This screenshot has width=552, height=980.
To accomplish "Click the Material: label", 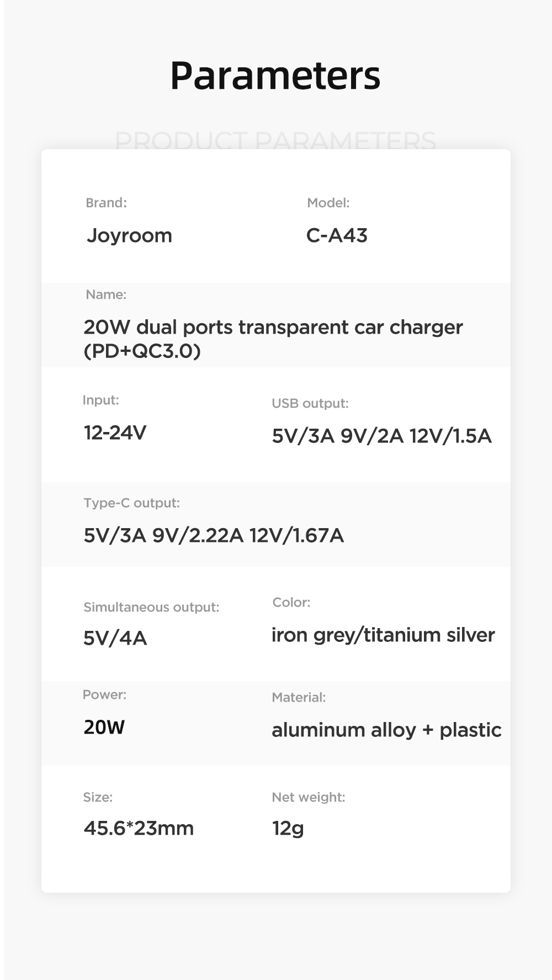I will (x=299, y=697).
